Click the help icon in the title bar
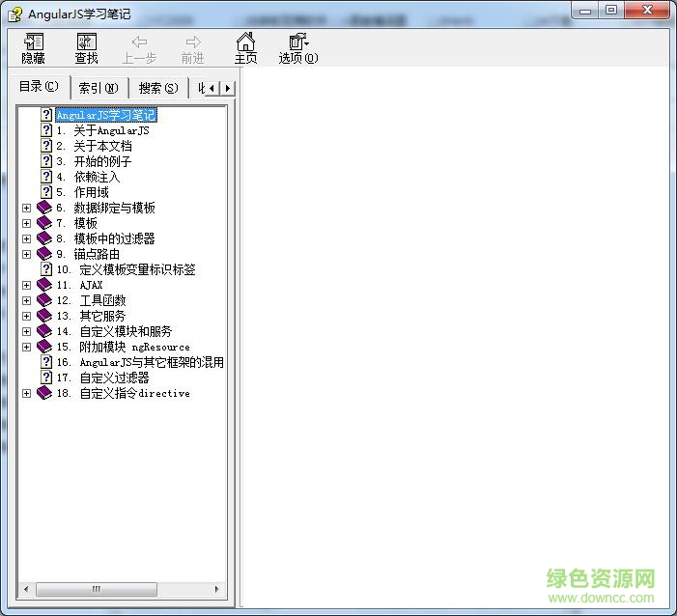The width and height of the screenshot is (677, 616). (15, 14)
